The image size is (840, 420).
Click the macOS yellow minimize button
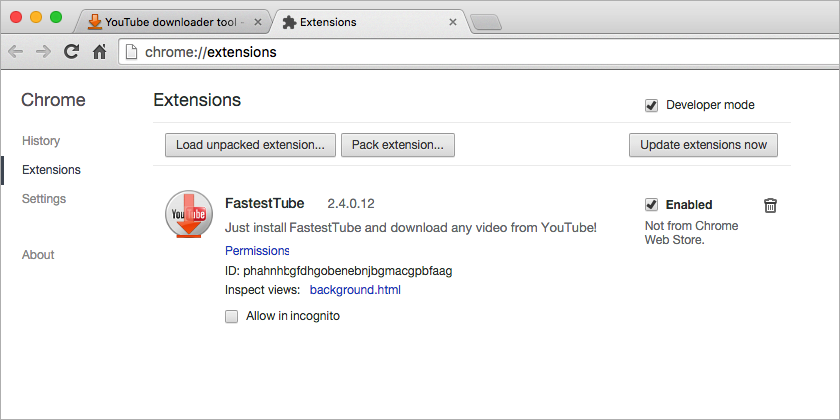click(36, 17)
